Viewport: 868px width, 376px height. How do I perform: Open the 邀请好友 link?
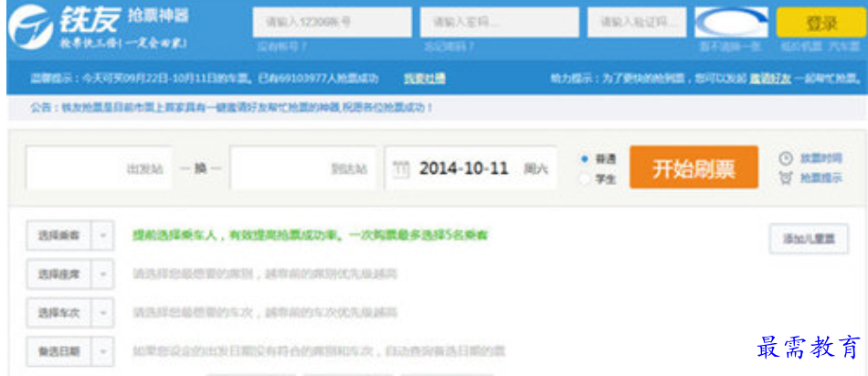pyautogui.click(x=770, y=79)
